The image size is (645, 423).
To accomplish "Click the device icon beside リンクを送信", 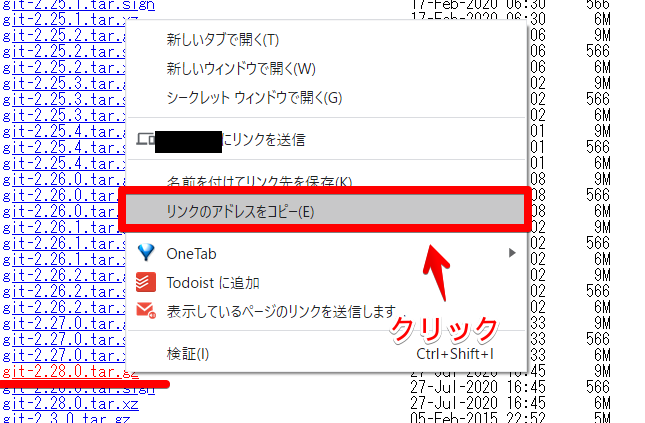I will pos(146,139).
